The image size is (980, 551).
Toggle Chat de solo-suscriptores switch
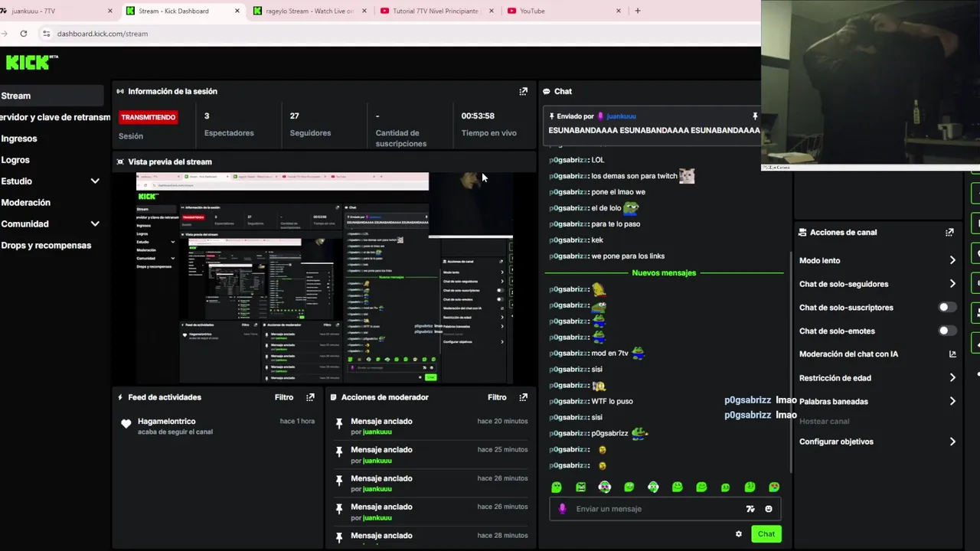(947, 308)
